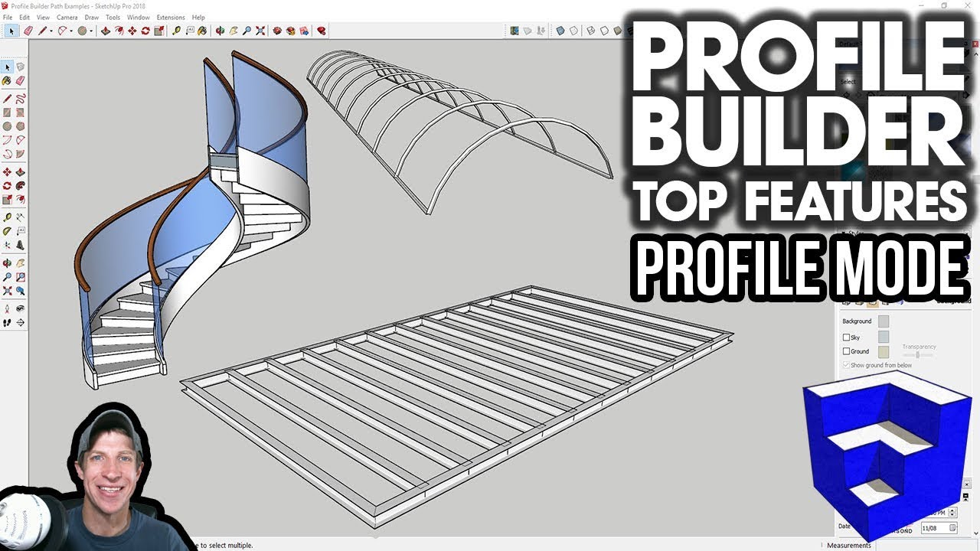The width and height of the screenshot is (980, 551).
Task: Activate Follow Me tool in left toolbar
Action: click(21, 186)
